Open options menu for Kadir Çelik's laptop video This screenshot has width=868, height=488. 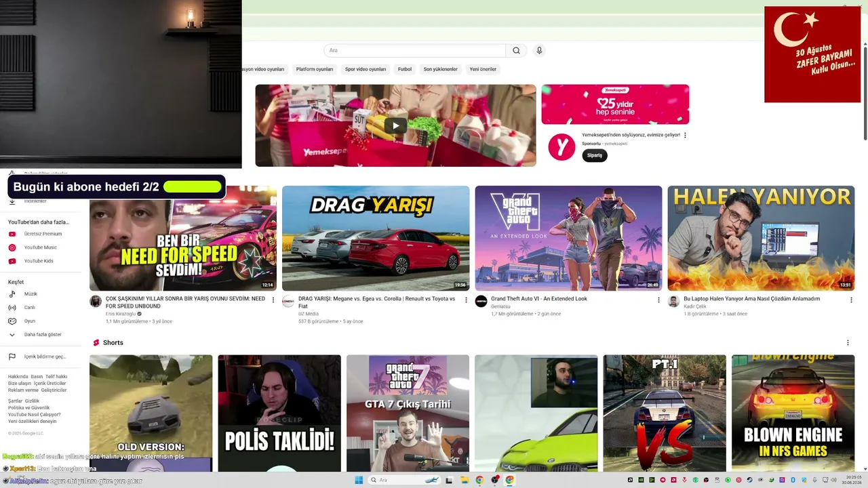point(851,300)
